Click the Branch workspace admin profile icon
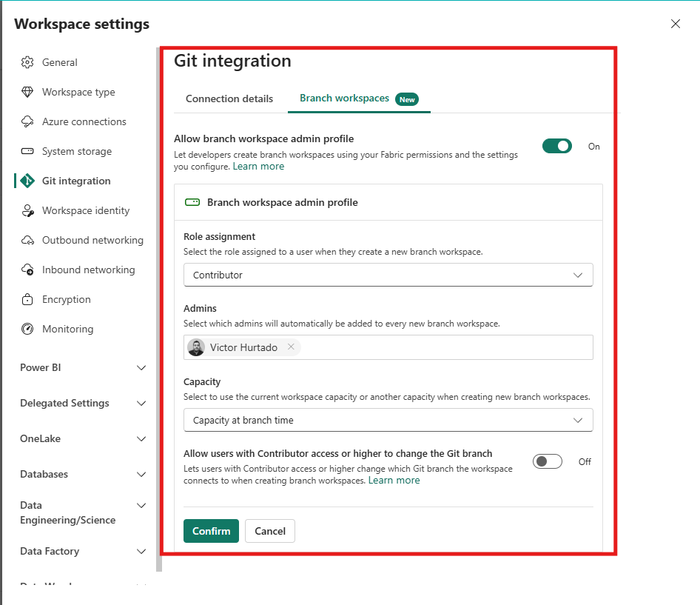 (x=192, y=202)
